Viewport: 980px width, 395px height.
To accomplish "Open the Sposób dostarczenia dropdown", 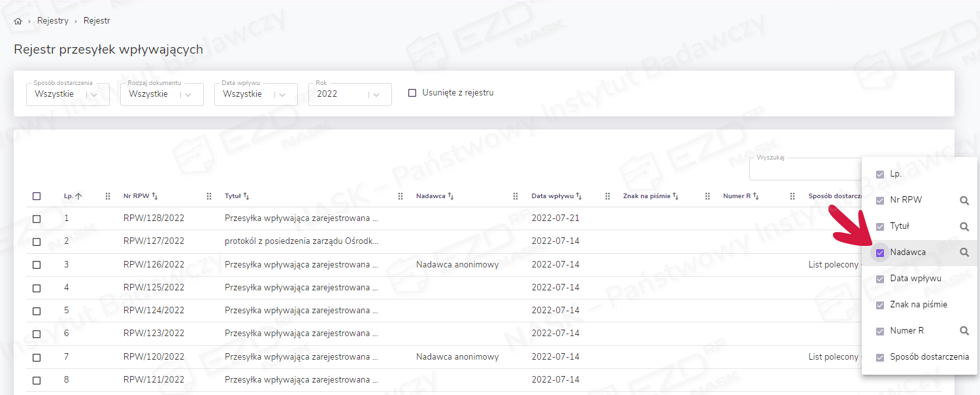I will (x=67, y=94).
